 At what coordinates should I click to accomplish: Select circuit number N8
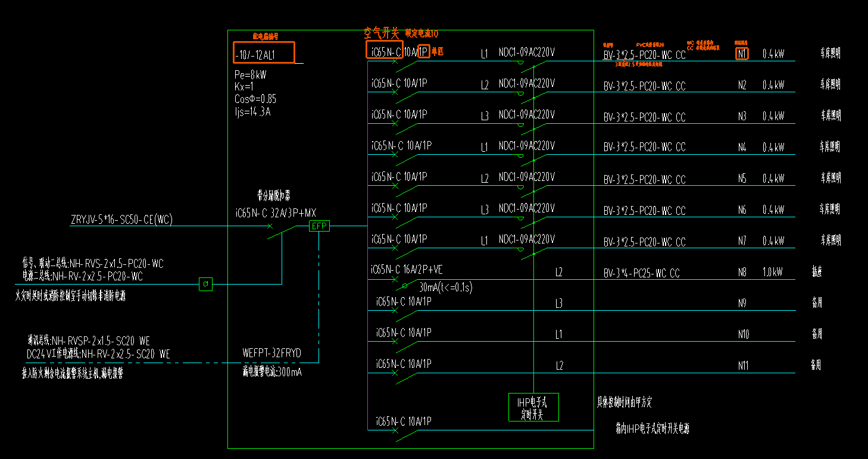coord(742,272)
